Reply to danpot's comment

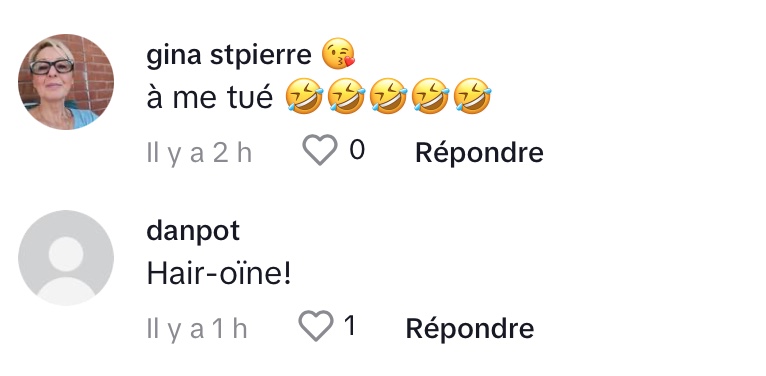pyautogui.click(x=469, y=328)
